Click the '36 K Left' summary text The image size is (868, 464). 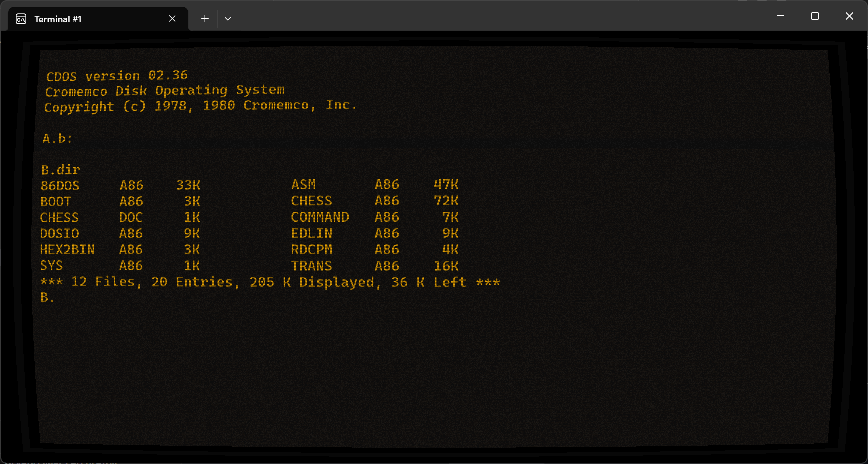pyautogui.click(x=428, y=282)
